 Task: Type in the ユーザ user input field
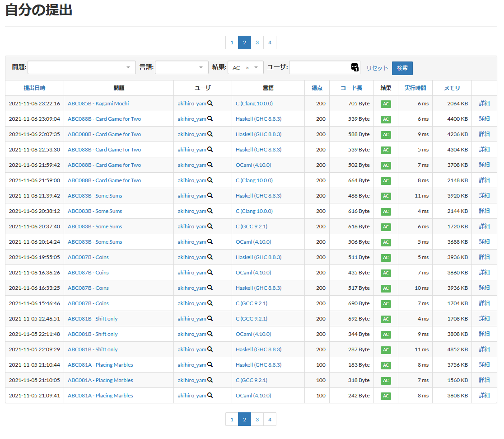[319, 68]
